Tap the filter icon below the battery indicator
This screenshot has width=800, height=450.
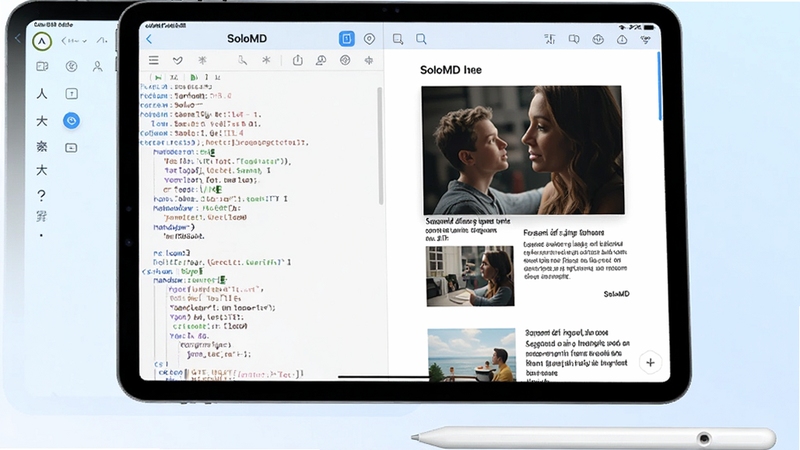click(x=646, y=39)
